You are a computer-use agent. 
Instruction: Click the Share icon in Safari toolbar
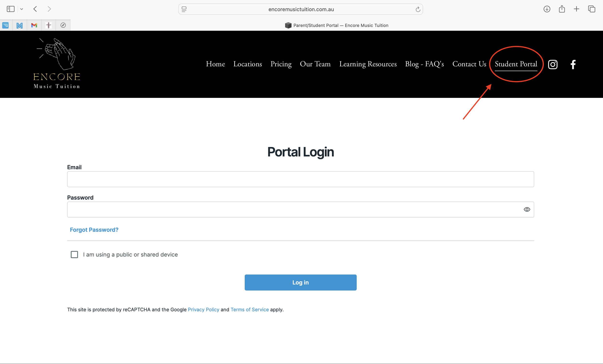[x=562, y=9]
